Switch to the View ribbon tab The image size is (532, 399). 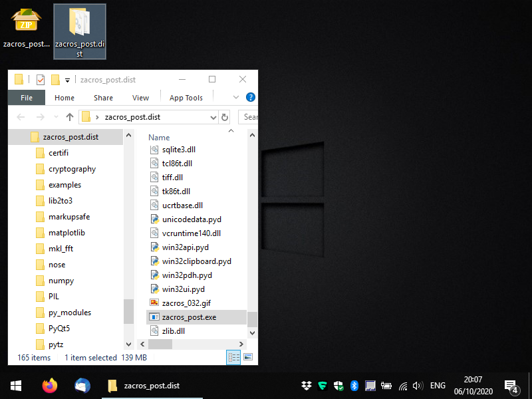140,98
